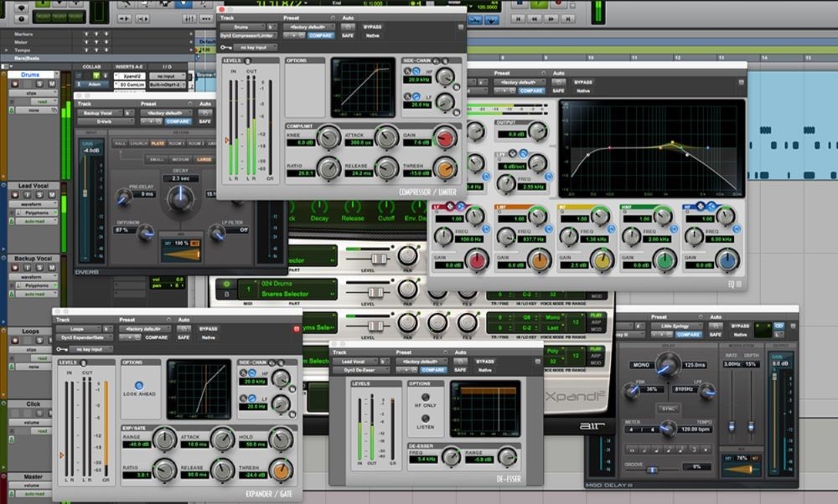This screenshot has width=838, height=504.
Task: Open Compressor key input selector
Action: point(255,48)
